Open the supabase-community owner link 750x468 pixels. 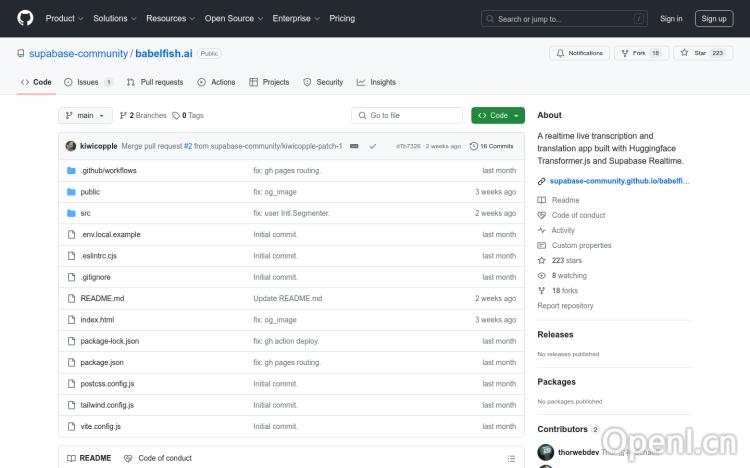(x=78, y=54)
